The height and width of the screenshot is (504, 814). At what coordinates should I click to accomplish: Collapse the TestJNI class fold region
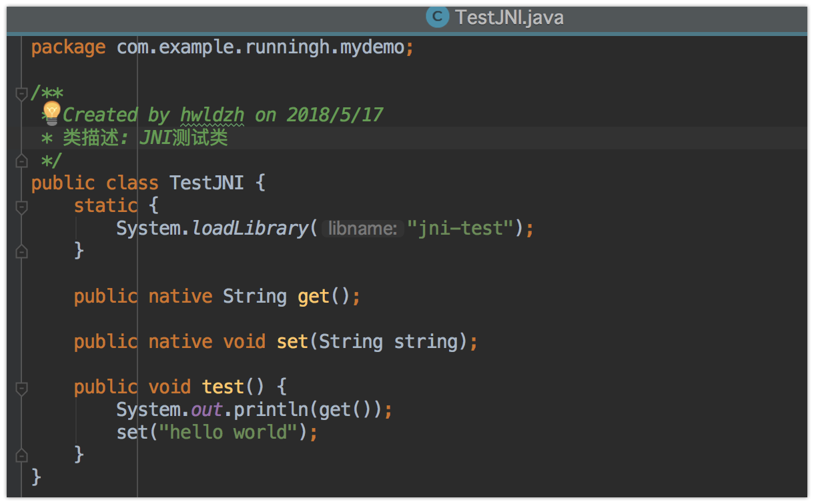pyautogui.click(x=21, y=182)
